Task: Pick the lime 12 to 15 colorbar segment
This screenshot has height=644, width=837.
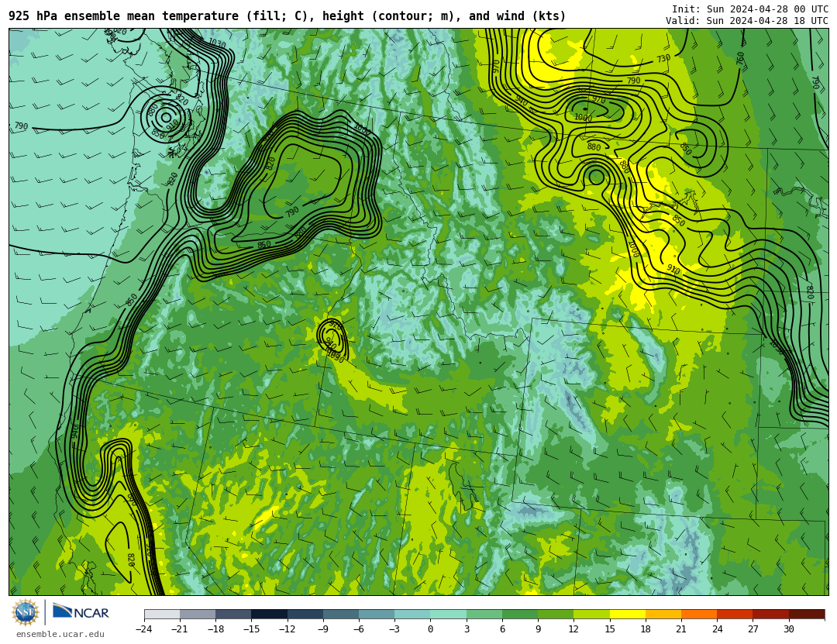Action: (591, 615)
